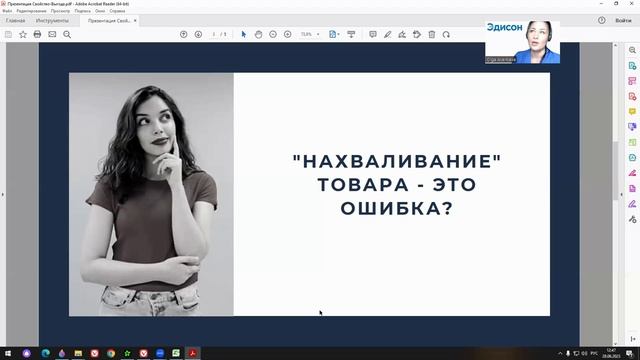This screenshot has height=360, width=640.
Task: Open Organize Pages tool in right pane
Action: (632, 81)
